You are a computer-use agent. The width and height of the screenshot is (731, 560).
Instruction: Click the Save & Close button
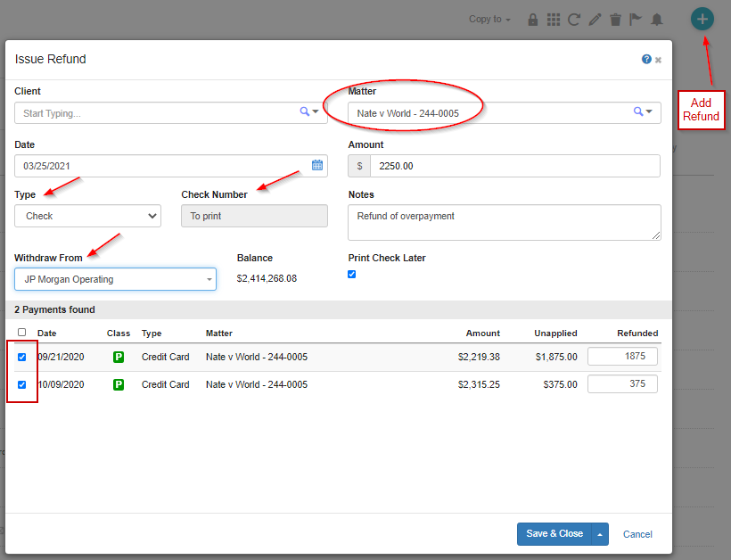coord(553,534)
